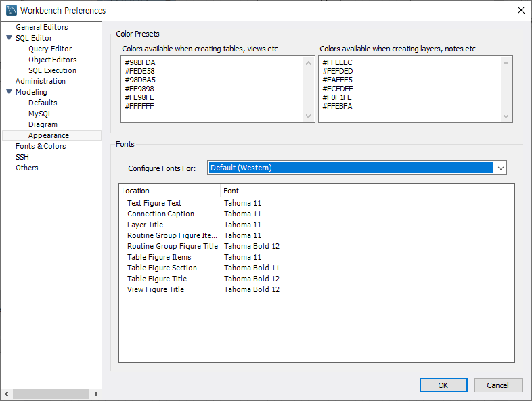The width and height of the screenshot is (532, 401).
Task: Open Others preferences
Action: [27, 168]
